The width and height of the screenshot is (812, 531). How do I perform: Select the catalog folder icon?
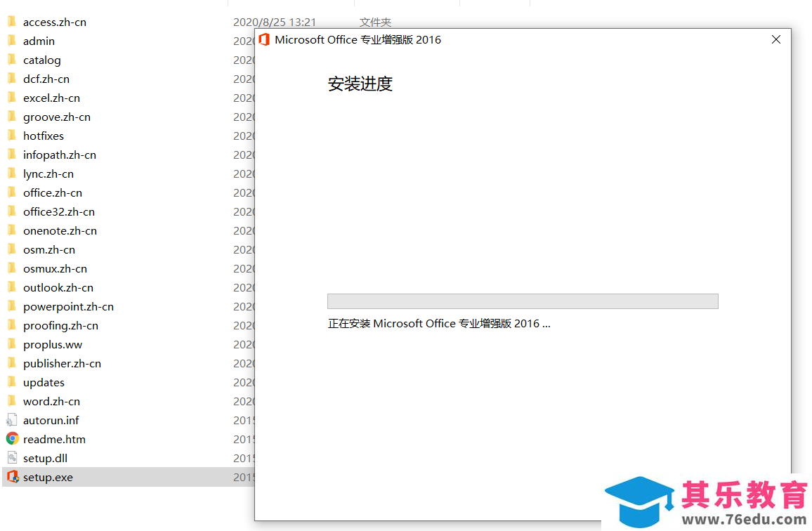12,60
